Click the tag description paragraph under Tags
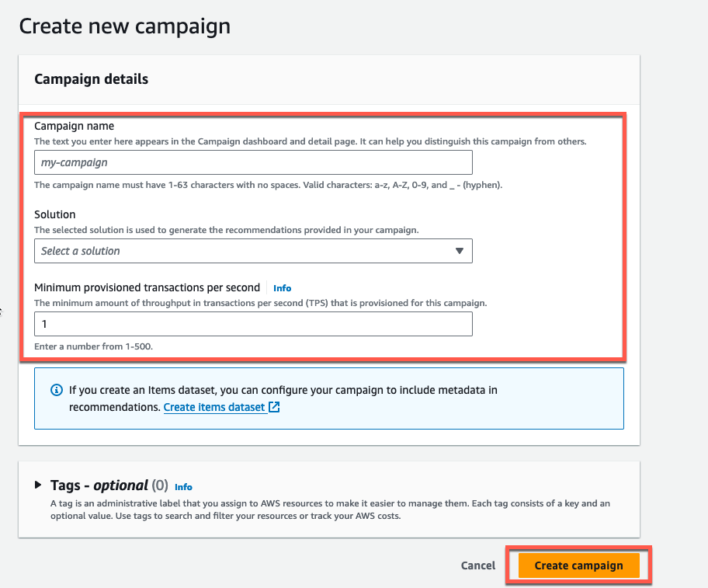 330,510
